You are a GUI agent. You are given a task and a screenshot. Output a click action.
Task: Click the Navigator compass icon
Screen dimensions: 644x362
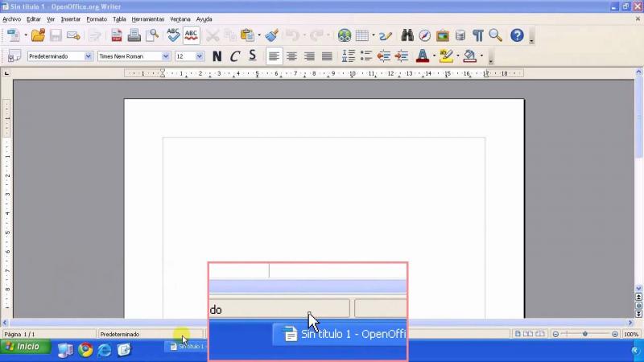tap(425, 35)
